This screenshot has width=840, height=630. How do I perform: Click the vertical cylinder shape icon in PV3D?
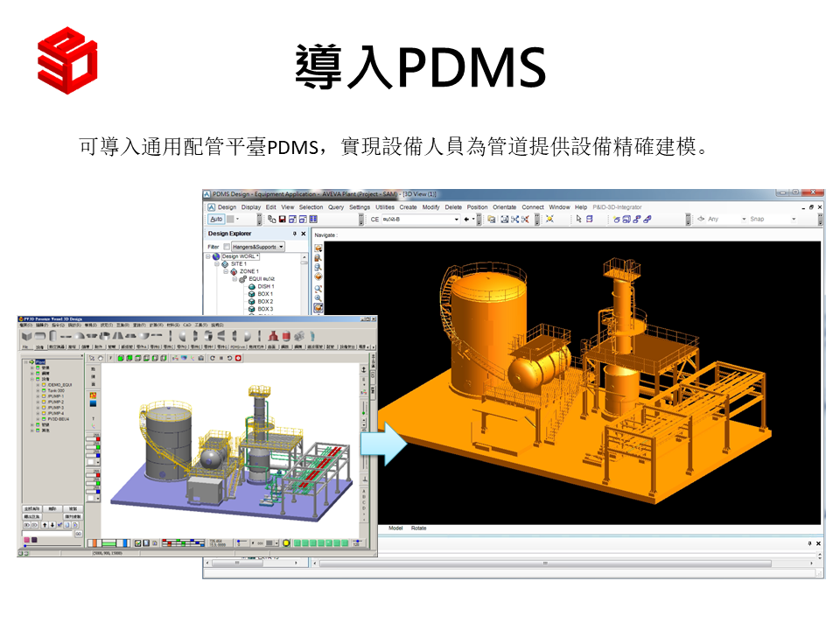[52, 336]
